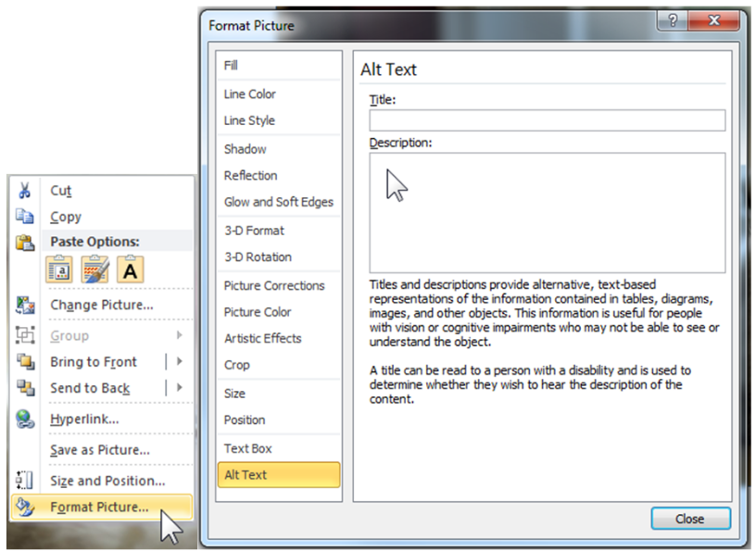The height and width of the screenshot is (551, 756).
Task: Open the Picture Corrections category
Action: pos(274,285)
